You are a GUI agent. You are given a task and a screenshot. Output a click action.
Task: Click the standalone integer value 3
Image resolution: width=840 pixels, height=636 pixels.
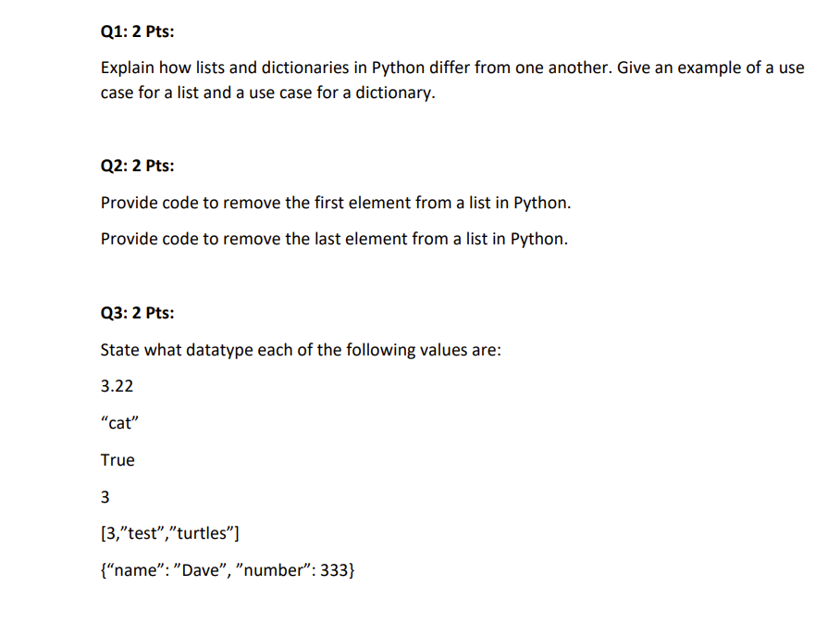click(105, 497)
